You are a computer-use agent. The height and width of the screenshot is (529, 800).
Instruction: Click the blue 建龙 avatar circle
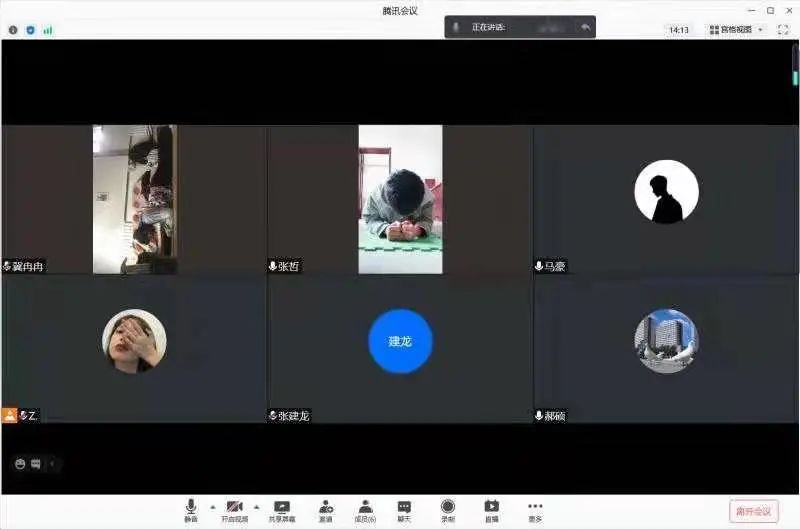tap(401, 341)
